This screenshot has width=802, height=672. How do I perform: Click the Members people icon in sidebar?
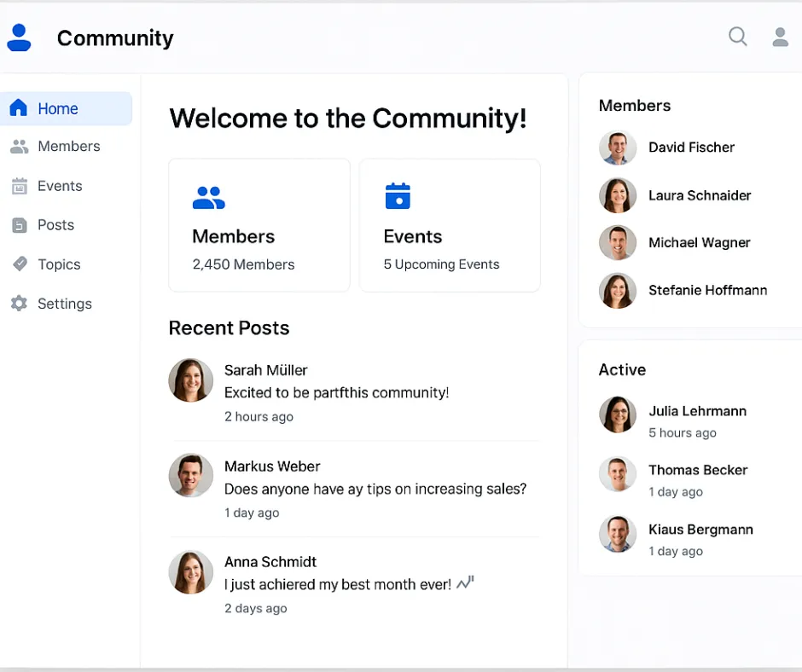(x=20, y=147)
